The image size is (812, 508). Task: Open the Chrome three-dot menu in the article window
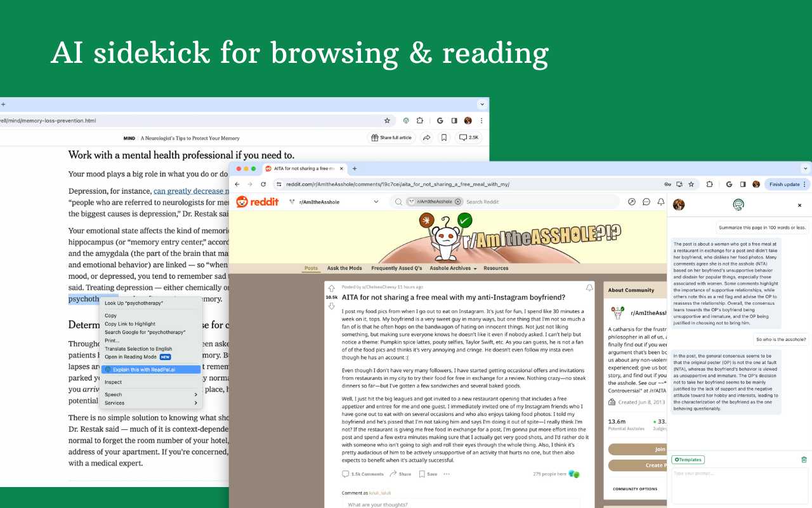coord(481,120)
